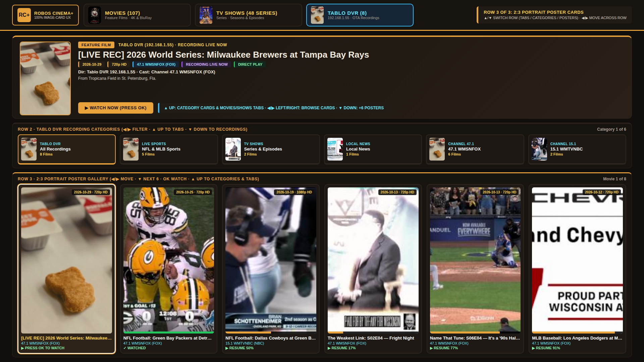This screenshot has height=362, width=644.
Task: Click the Local News category thumbnail
Action: [x=335, y=149]
